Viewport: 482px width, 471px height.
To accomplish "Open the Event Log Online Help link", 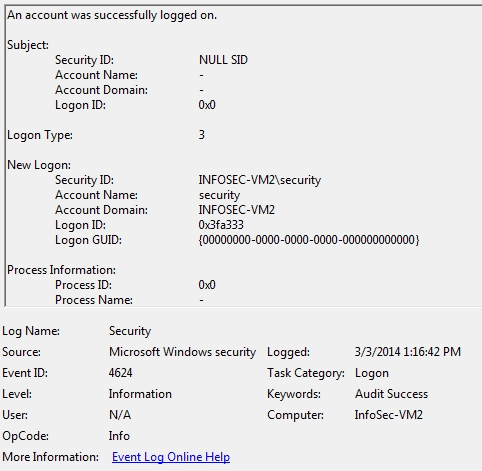I will [171, 457].
